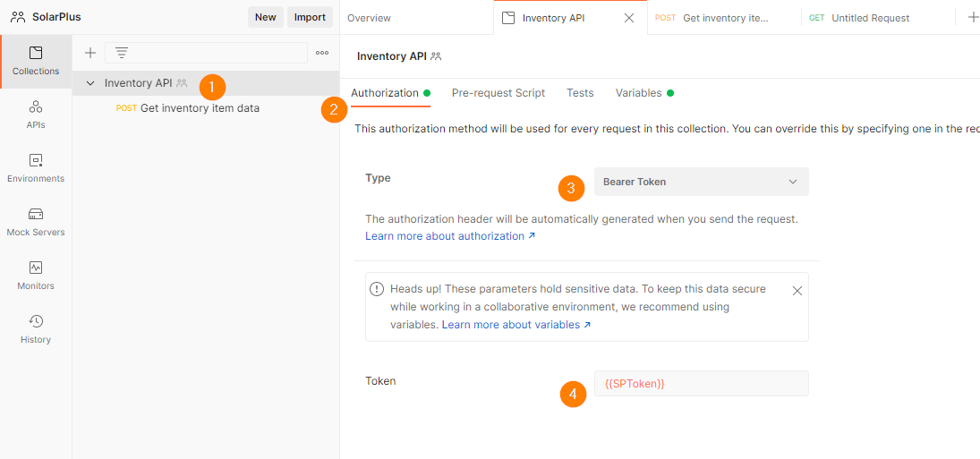Click the plus icon to create collection
The height and width of the screenshot is (459, 980).
90,53
